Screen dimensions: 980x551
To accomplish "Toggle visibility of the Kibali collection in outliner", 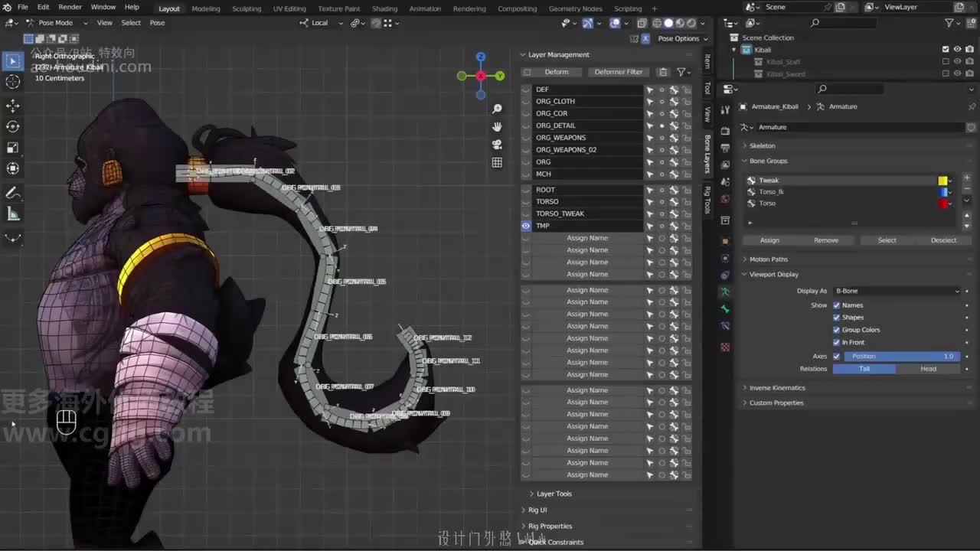I will (957, 50).
